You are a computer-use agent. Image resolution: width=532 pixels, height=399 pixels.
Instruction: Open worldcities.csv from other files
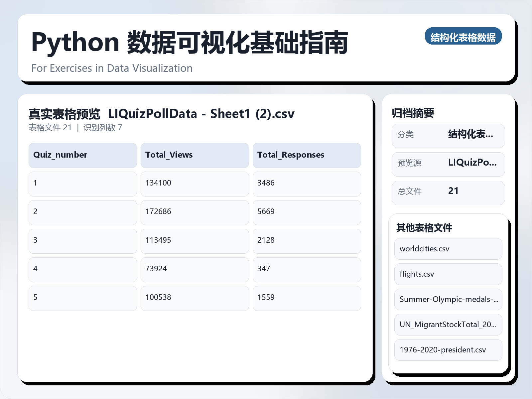click(448, 249)
